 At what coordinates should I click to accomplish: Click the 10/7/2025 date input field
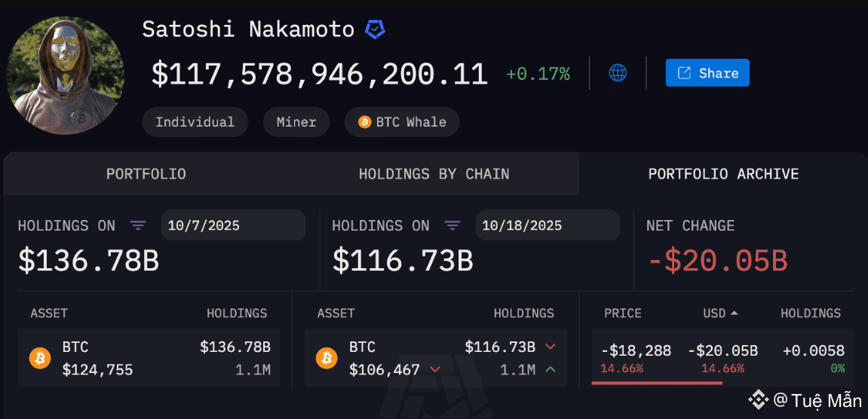pyautogui.click(x=233, y=225)
